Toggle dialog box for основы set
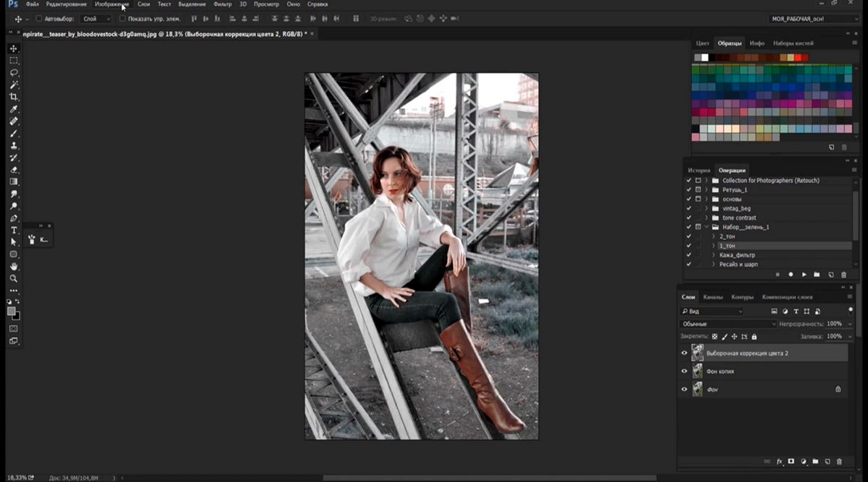This screenshot has height=482, width=868. coord(698,199)
